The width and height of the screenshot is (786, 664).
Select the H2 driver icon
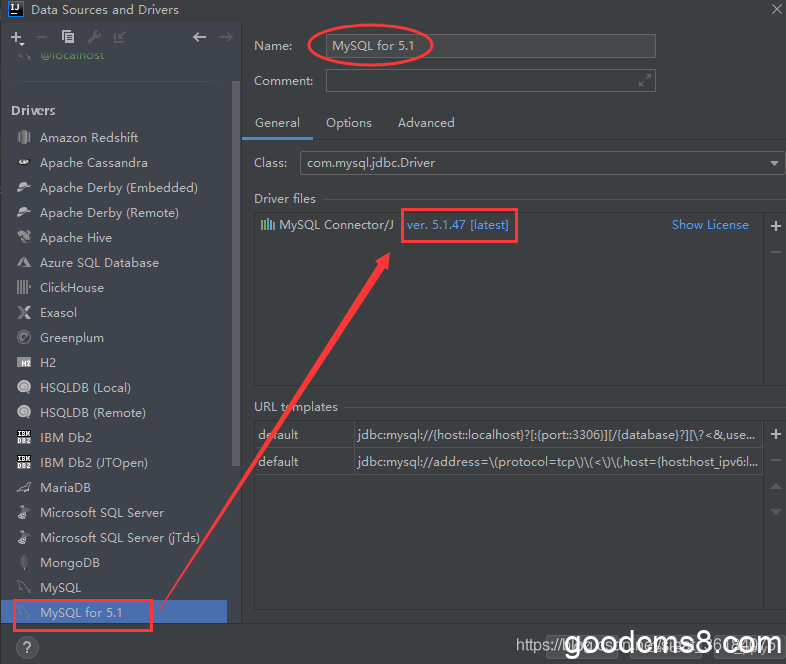tap(24, 362)
